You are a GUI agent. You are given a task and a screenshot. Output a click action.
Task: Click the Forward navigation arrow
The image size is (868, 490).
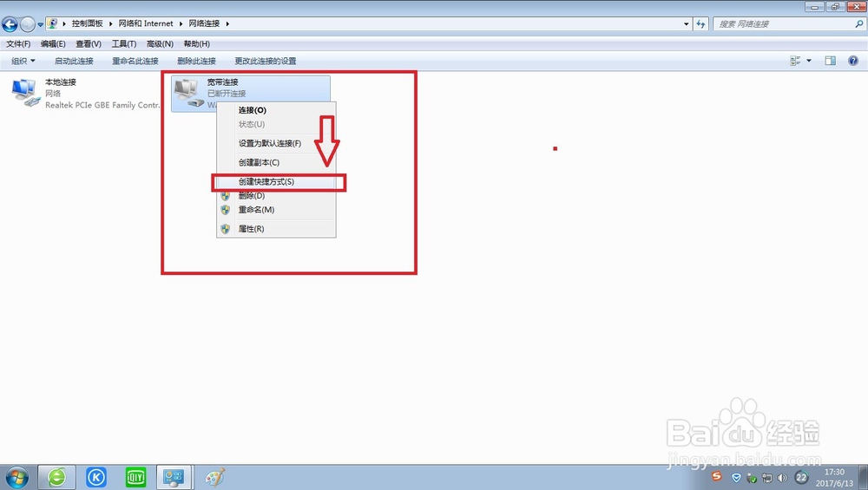tap(27, 24)
